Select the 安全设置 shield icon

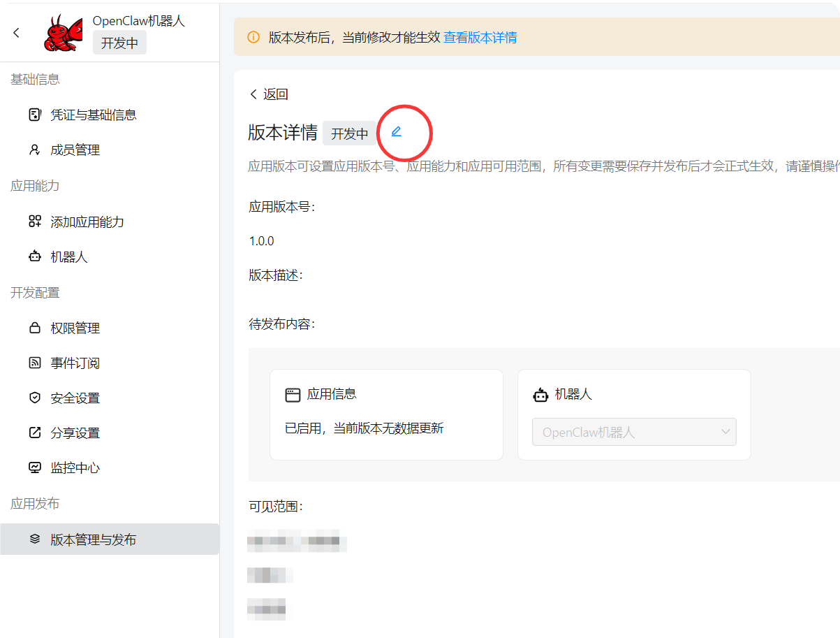coord(35,397)
